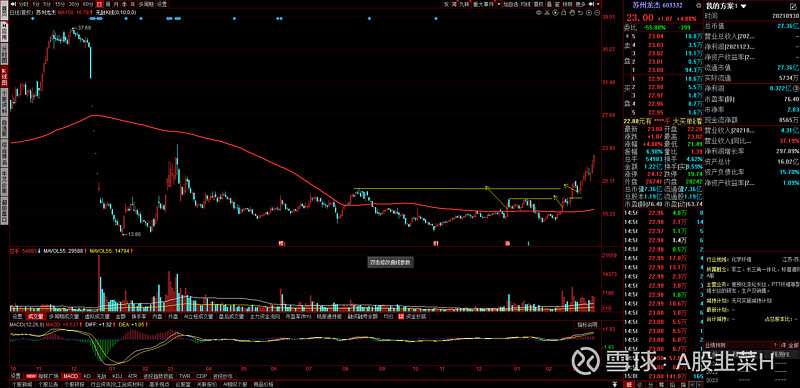This screenshot has height=388, width=800.
Task: Expand 我的方案1 dropdown arrow
Action: [743, 6]
